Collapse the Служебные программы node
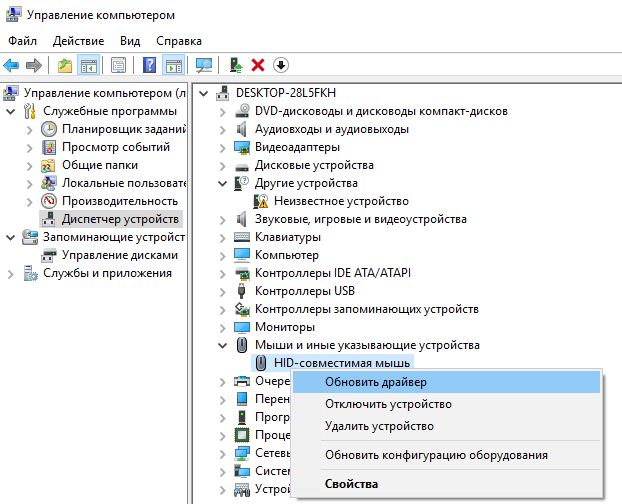 (11, 111)
